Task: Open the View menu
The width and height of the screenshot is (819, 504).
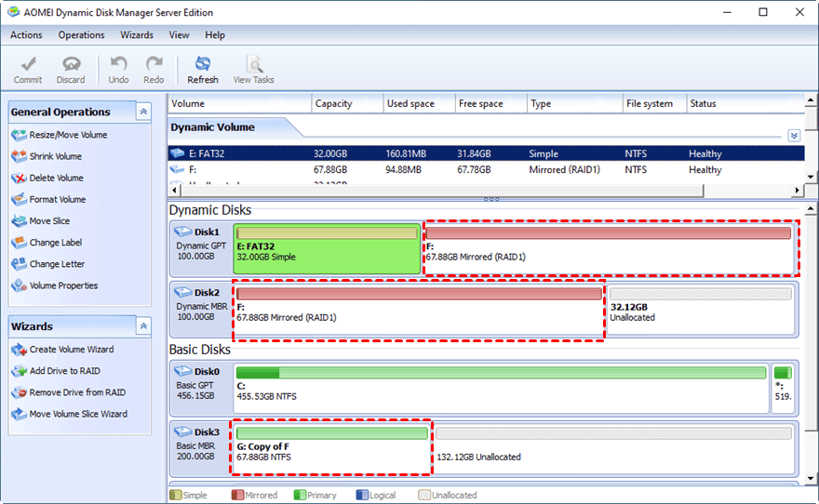Action: click(179, 35)
